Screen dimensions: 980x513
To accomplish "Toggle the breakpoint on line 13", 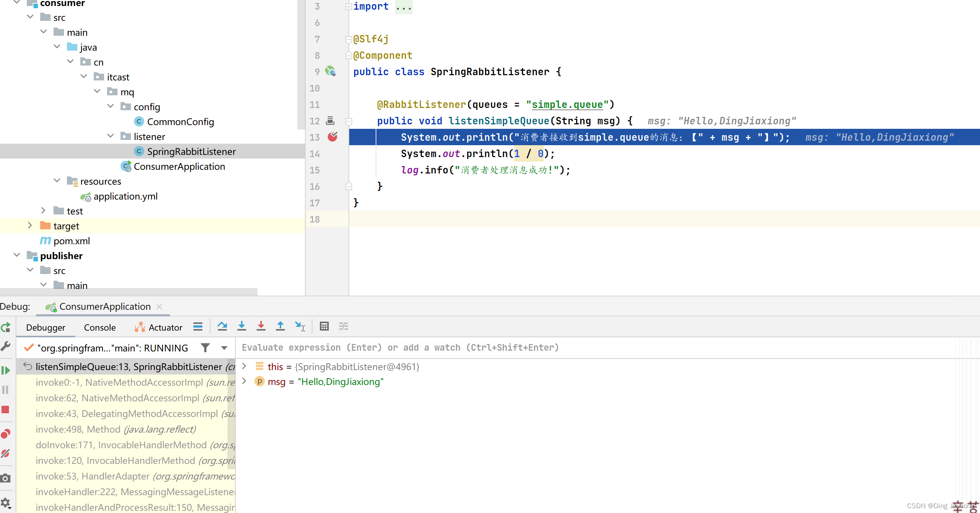I will coord(332,137).
